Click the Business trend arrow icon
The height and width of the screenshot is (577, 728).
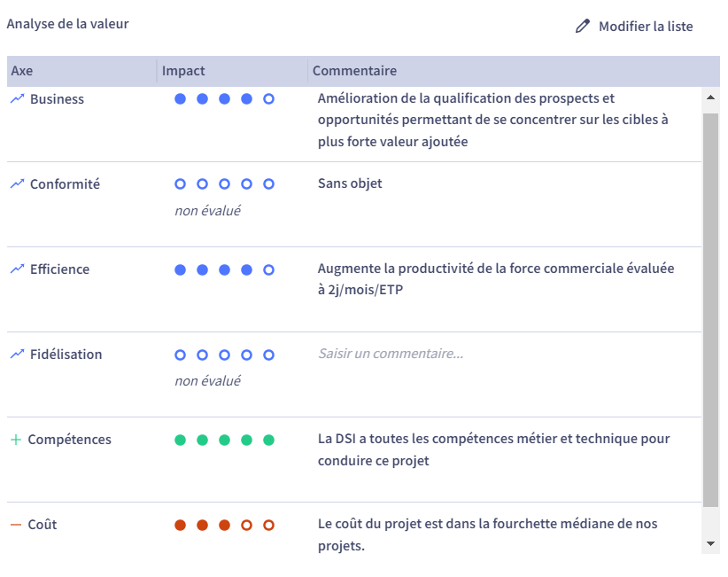[17, 98]
